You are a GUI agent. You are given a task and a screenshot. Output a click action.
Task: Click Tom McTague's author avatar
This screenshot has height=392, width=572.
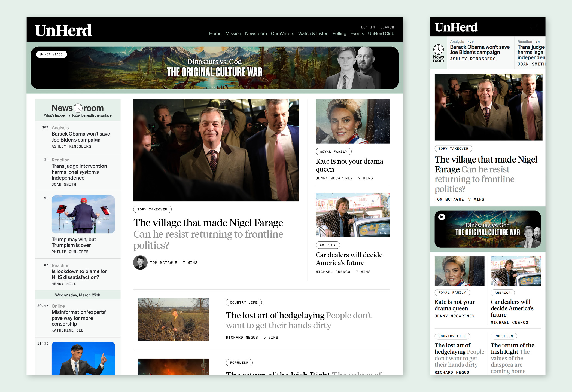click(x=140, y=262)
